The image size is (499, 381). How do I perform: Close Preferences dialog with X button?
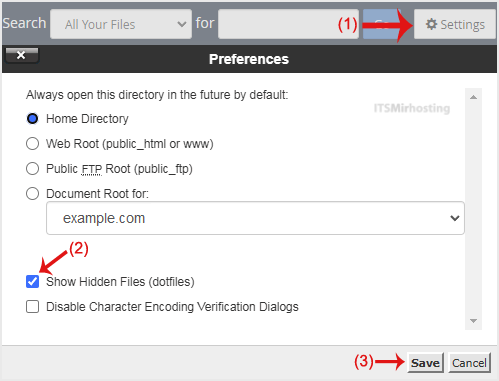click(x=22, y=55)
